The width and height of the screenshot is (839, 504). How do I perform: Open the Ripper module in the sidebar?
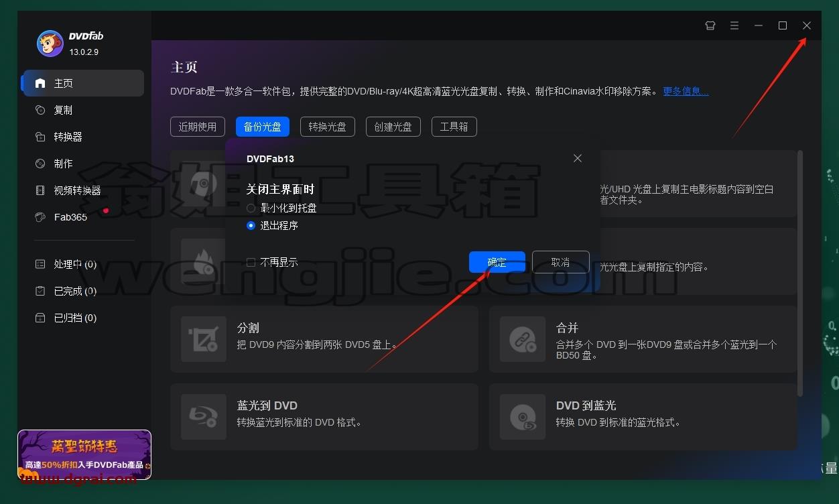point(83,137)
